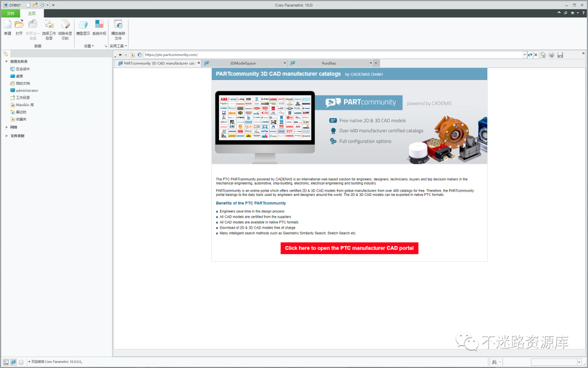Click the search magnifier icon in title area
Screen dimensions: 588x368
566,13
